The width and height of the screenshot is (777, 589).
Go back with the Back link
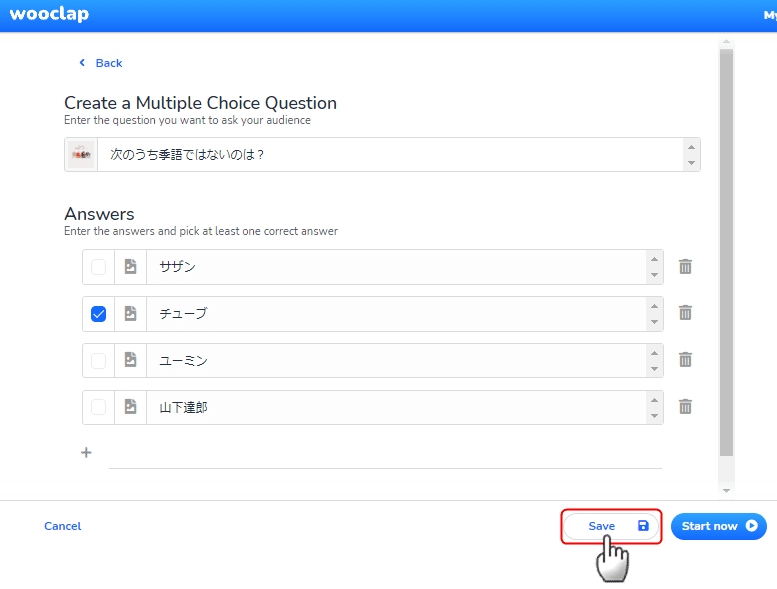pos(101,63)
